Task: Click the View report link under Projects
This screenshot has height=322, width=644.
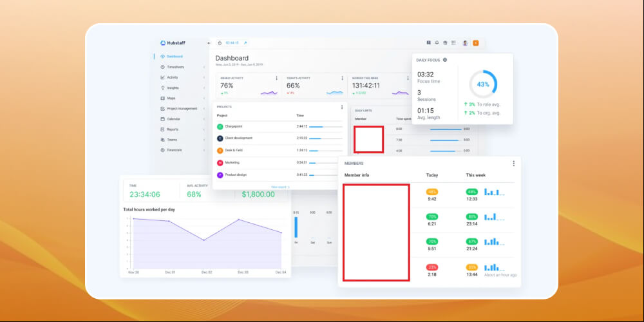Action: click(281, 187)
